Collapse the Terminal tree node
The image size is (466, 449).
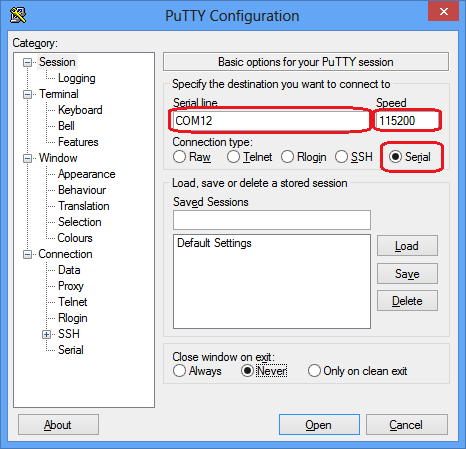pos(27,94)
